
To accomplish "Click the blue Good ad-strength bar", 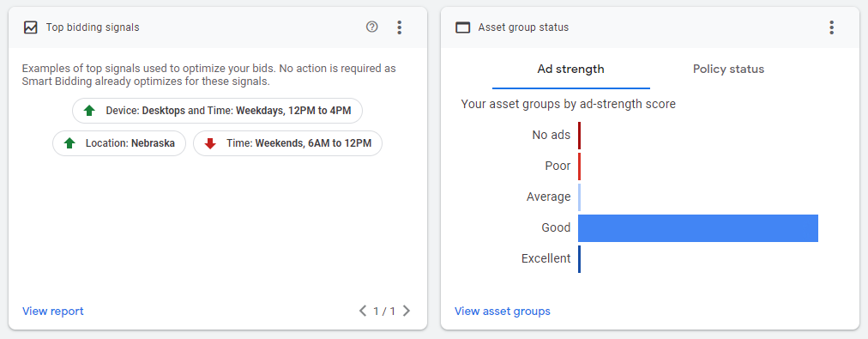I will pyautogui.click(x=698, y=228).
